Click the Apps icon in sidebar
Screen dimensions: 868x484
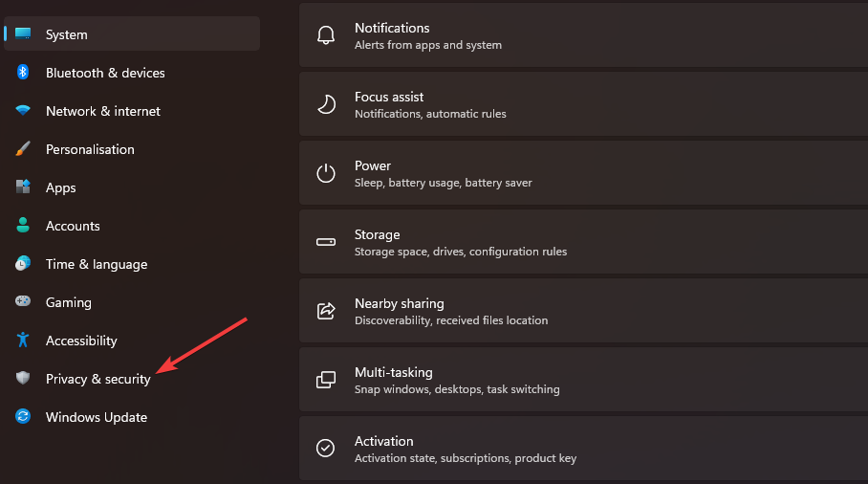point(23,187)
